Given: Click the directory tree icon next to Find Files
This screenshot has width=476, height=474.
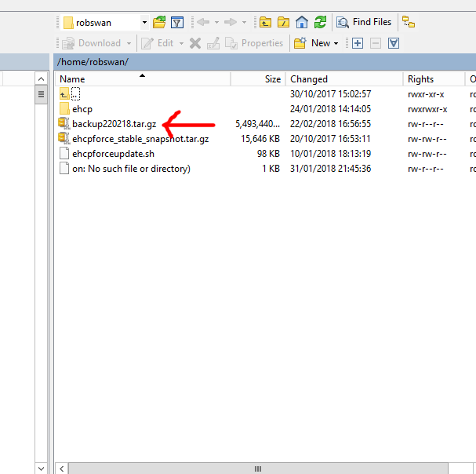Looking at the screenshot, I should coord(409,22).
